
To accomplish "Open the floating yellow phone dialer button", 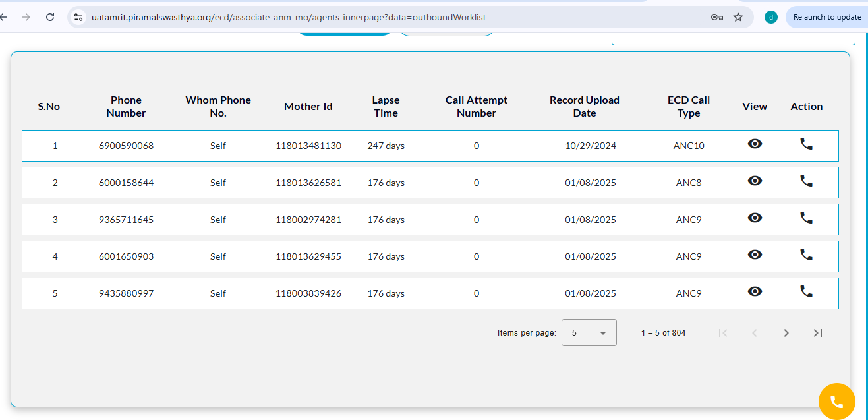I will point(836,402).
